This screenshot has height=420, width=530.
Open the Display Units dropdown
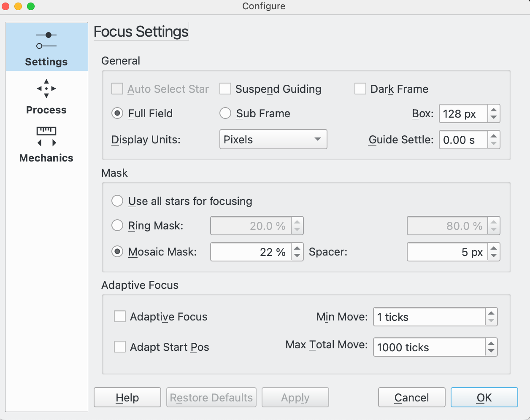(273, 139)
